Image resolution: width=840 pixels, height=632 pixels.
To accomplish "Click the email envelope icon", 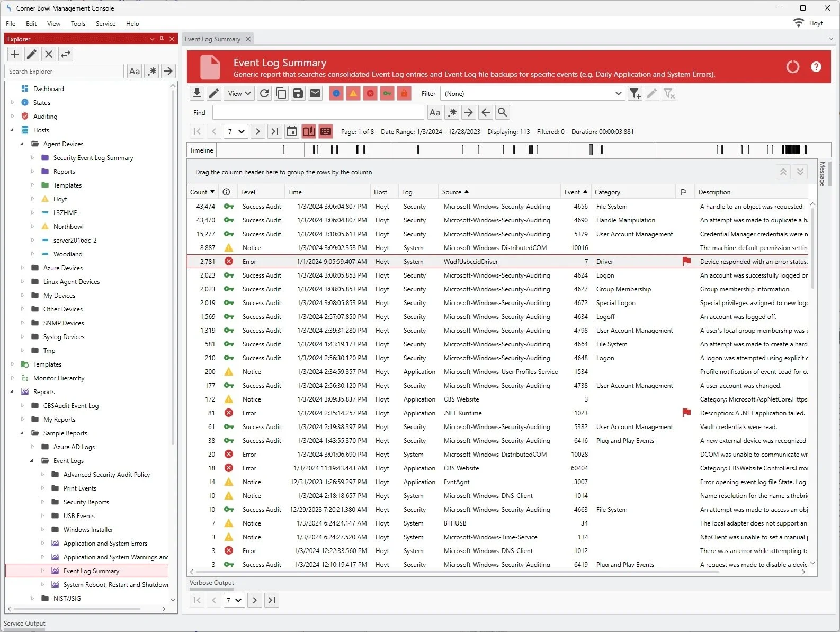I will pyautogui.click(x=315, y=93).
